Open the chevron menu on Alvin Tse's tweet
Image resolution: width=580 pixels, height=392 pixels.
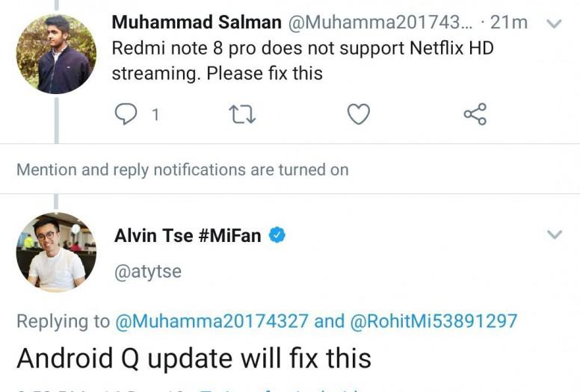pos(554,235)
